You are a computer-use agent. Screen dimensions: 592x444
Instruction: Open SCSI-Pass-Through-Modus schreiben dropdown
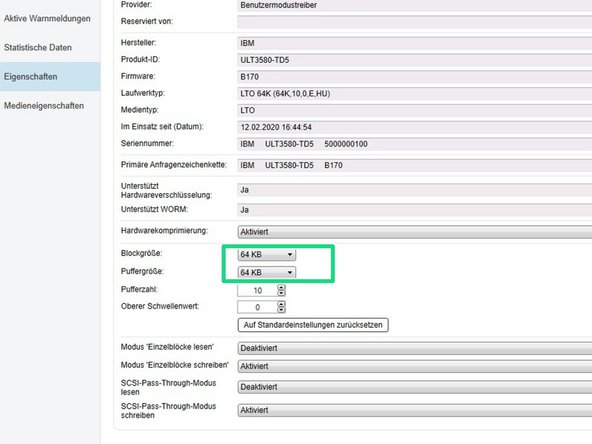[x=415, y=410]
